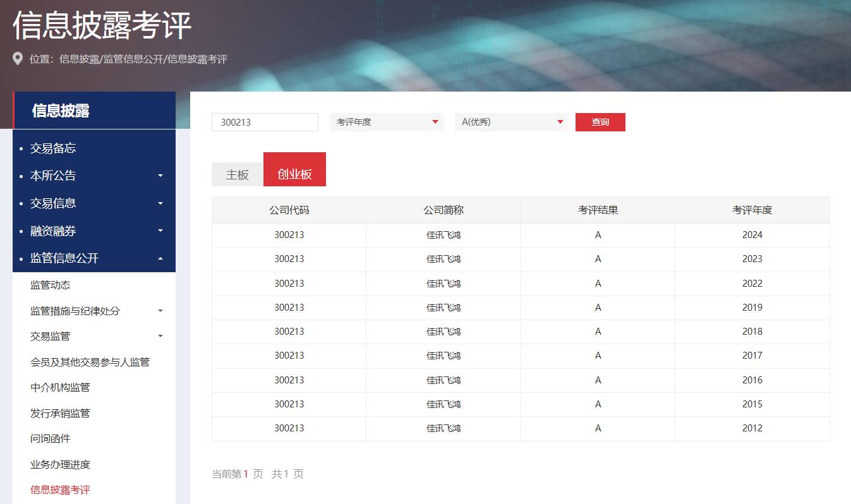Navigate to 业务办理进度 page
This screenshot has height=504, width=851.
click(x=60, y=464)
